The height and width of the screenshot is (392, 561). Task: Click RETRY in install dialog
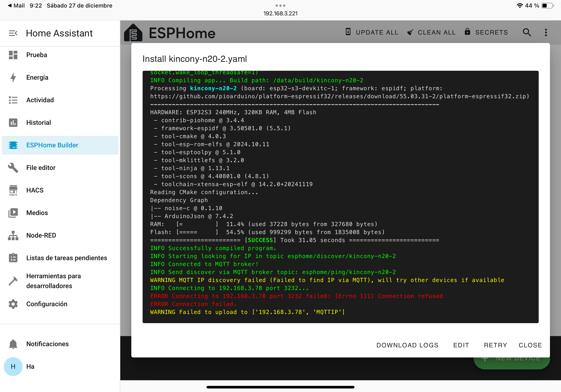coord(495,345)
